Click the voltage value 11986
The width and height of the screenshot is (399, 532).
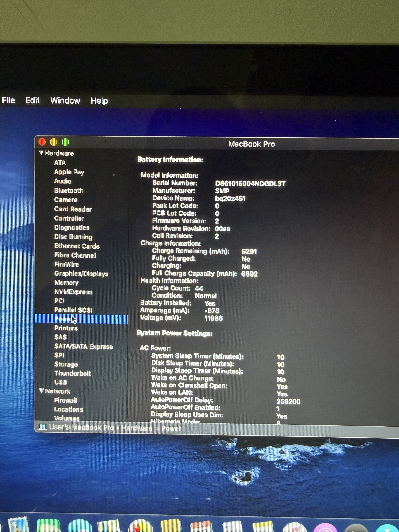pyautogui.click(x=214, y=318)
